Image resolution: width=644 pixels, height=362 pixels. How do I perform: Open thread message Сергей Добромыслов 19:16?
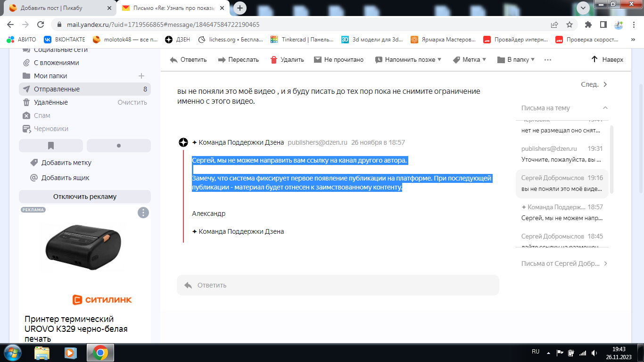pos(562,183)
